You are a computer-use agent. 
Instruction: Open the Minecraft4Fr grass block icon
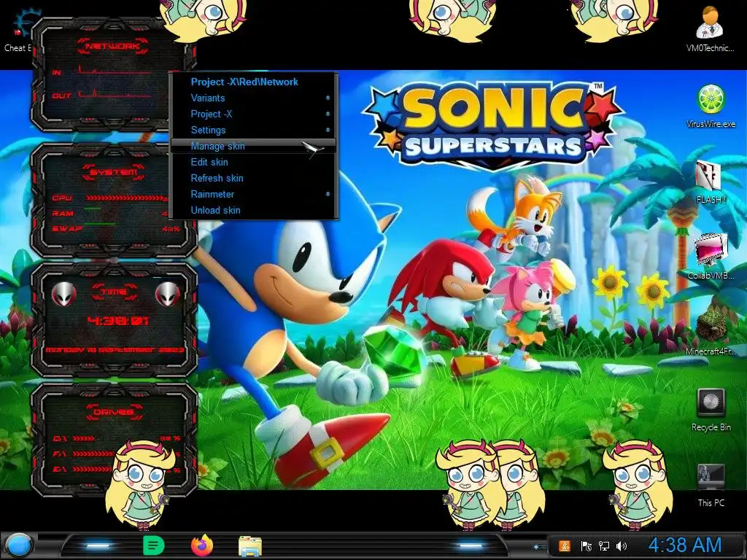(711, 332)
